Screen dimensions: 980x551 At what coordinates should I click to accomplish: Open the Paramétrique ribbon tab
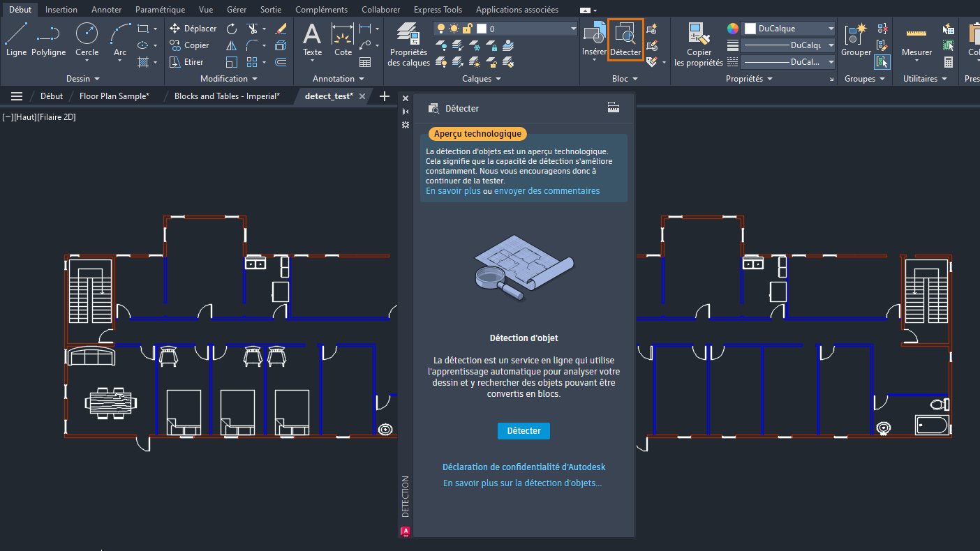tap(161, 10)
